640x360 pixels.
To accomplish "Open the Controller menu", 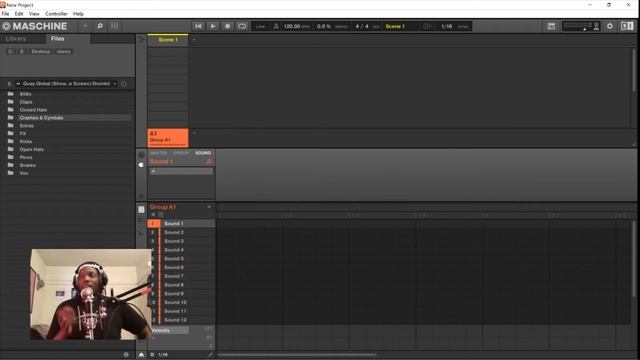I will (x=56, y=13).
